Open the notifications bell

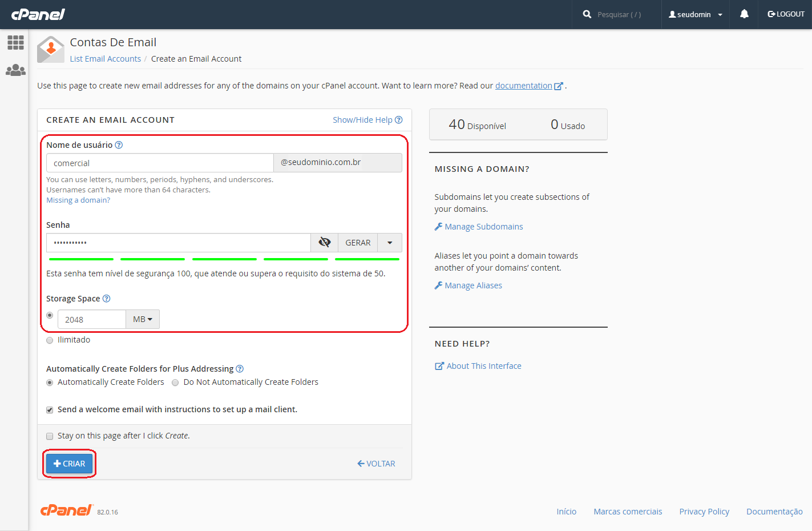(744, 14)
